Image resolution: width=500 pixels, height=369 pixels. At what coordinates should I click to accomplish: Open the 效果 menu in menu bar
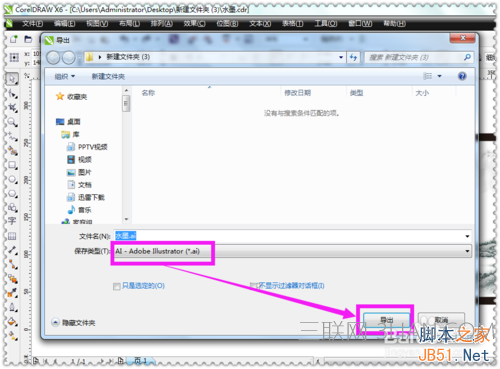click(x=194, y=24)
